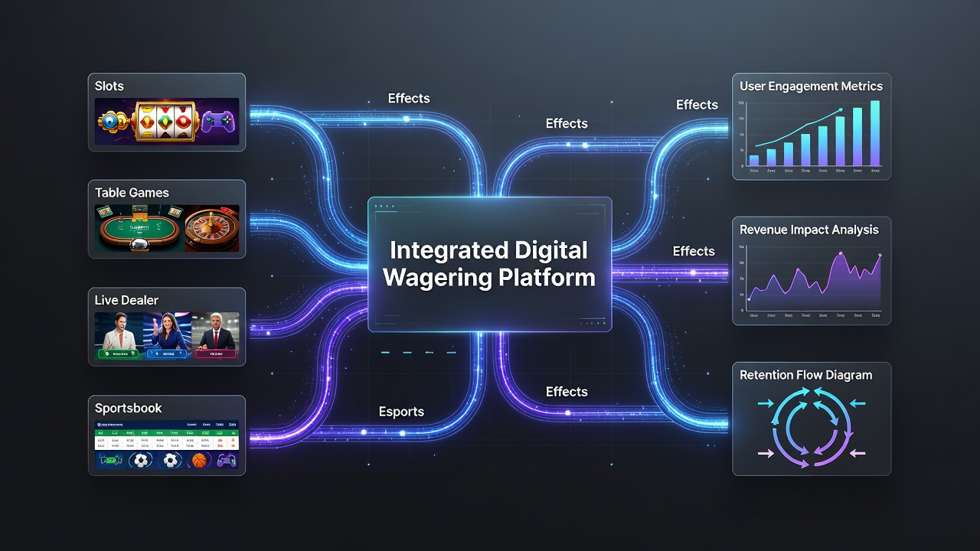Image resolution: width=980 pixels, height=551 pixels.
Task: Select the green poker table image
Action: click(140, 228)
